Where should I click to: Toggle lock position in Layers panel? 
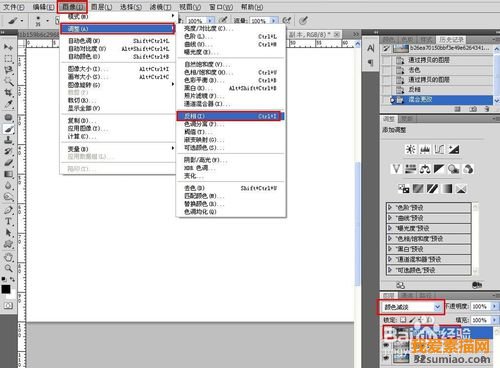click(420, 320)
